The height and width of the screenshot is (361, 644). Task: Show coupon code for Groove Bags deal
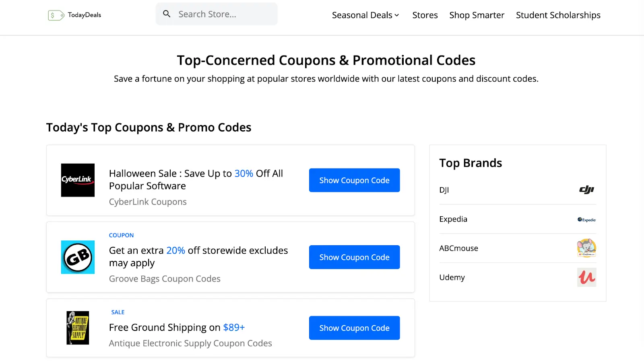(354, 257)
